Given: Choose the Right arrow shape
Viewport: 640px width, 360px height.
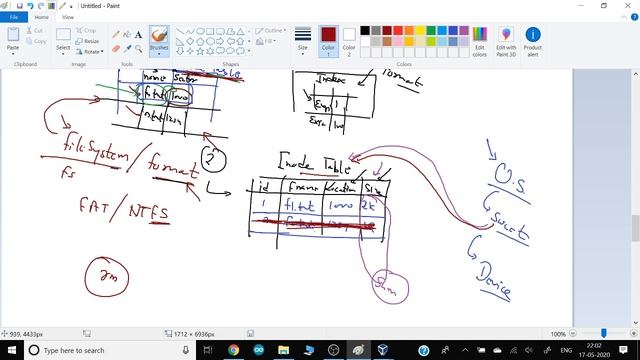Looking at the screenshot, I should [x=220, y=41].
